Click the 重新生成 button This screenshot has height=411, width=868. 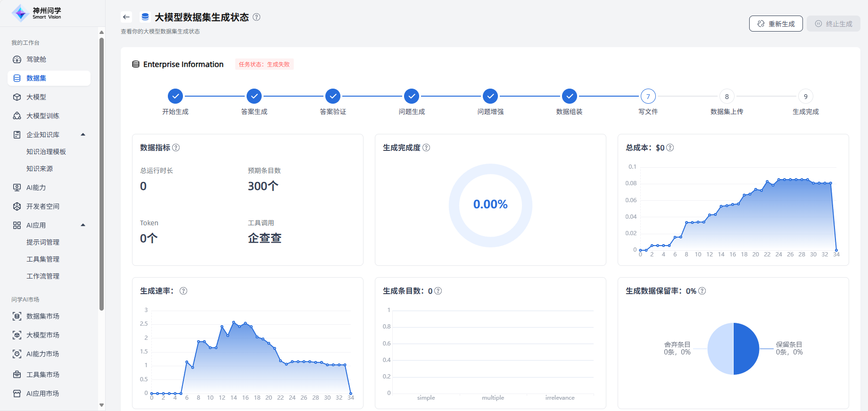(776, 24)
